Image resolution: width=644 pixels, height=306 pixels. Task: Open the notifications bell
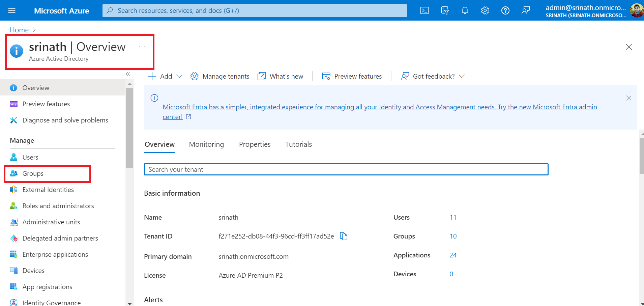pos(465,10)
